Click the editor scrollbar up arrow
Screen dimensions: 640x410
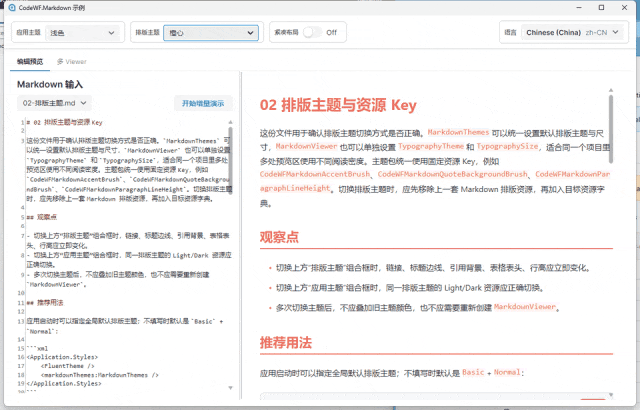[x=230, y=122]
